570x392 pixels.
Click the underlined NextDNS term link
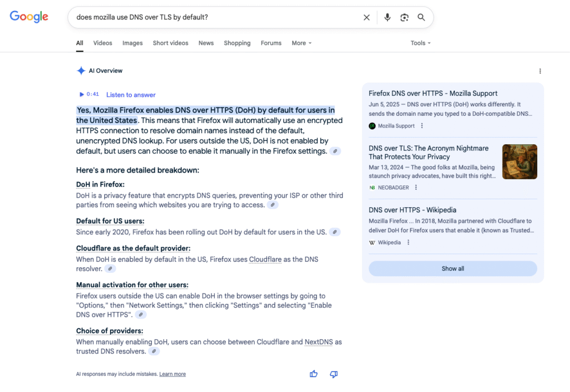[x=318, y=342]
